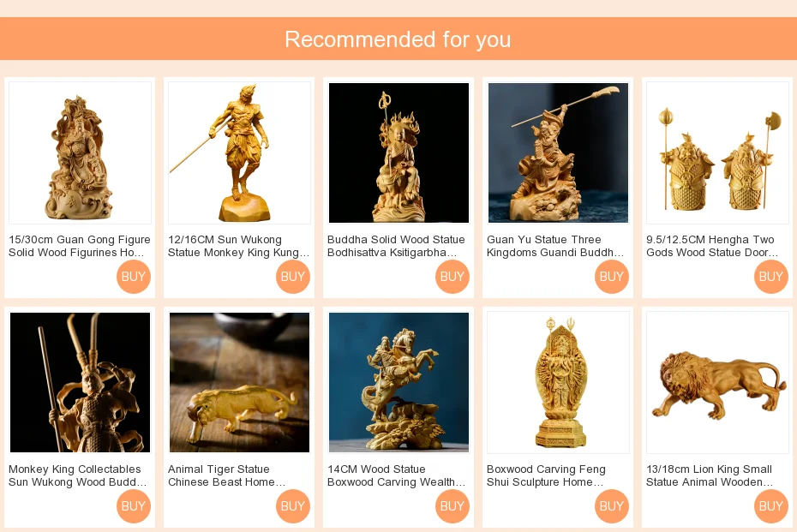This screenshot has width=797, height=532.
Task: Open Sun Wukong statue with staff image
Action: [x=239, y=153]
